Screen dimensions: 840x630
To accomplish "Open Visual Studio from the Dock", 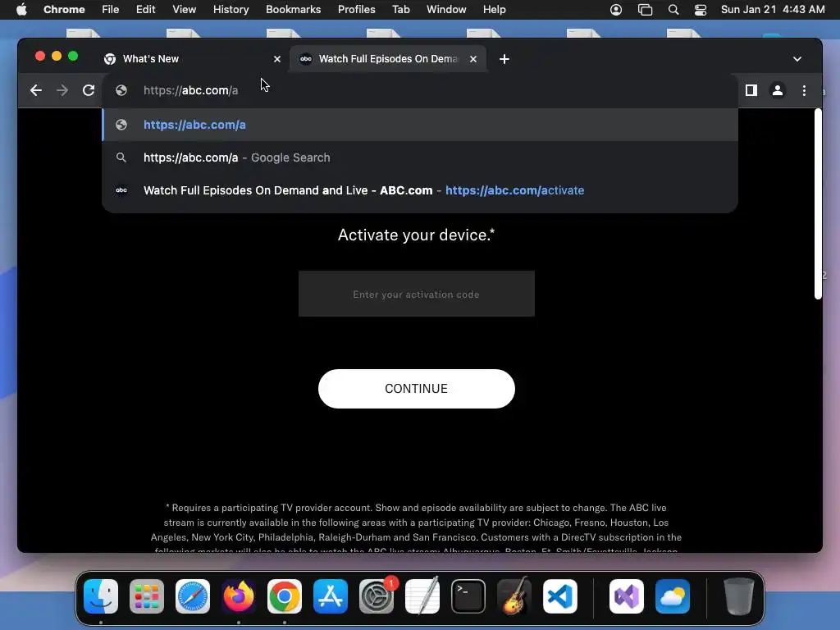I will coord(626,596).
